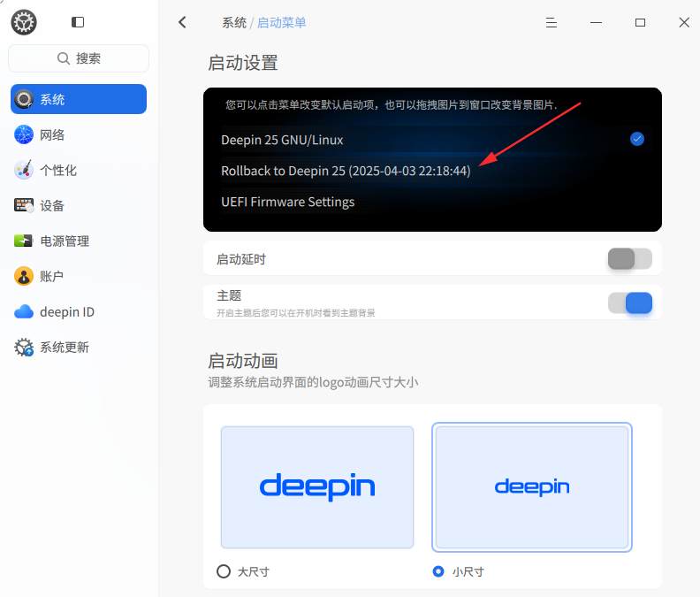Click the 搜索 search field

coord(79,58)
